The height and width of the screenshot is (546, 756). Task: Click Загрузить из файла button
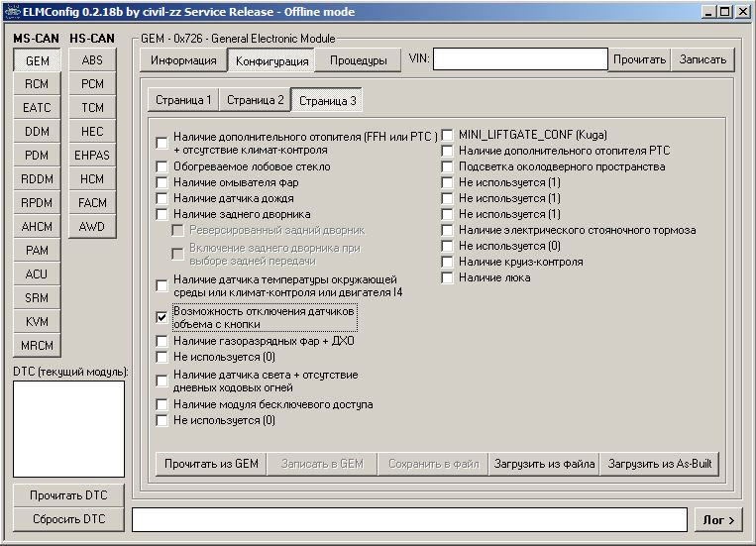tap(544, 464)
